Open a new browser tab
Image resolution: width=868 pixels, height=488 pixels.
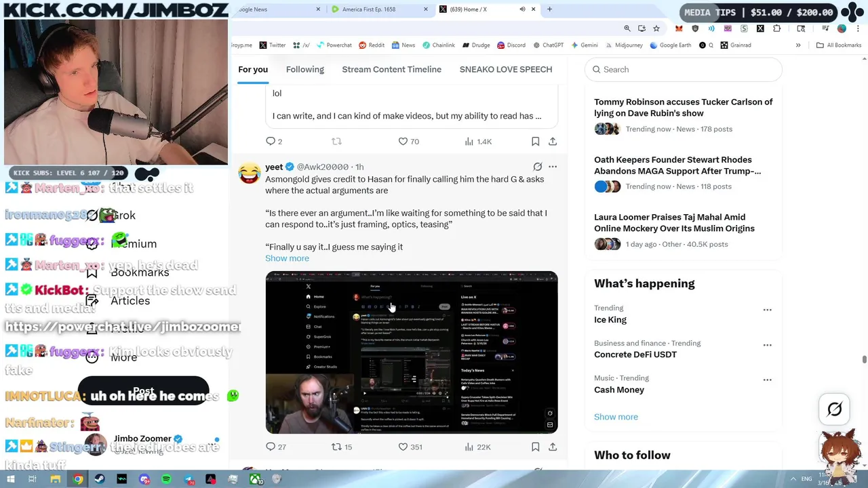549,9
